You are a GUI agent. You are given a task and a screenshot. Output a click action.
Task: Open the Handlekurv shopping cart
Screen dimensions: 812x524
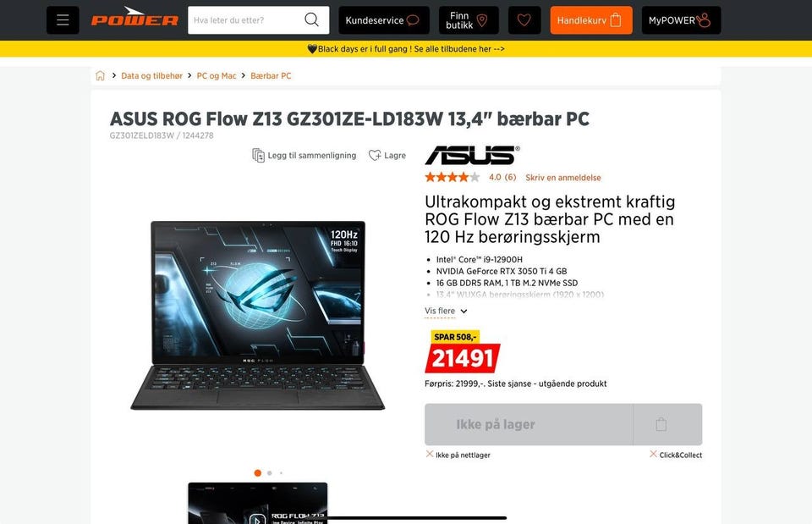click(591, 20)
